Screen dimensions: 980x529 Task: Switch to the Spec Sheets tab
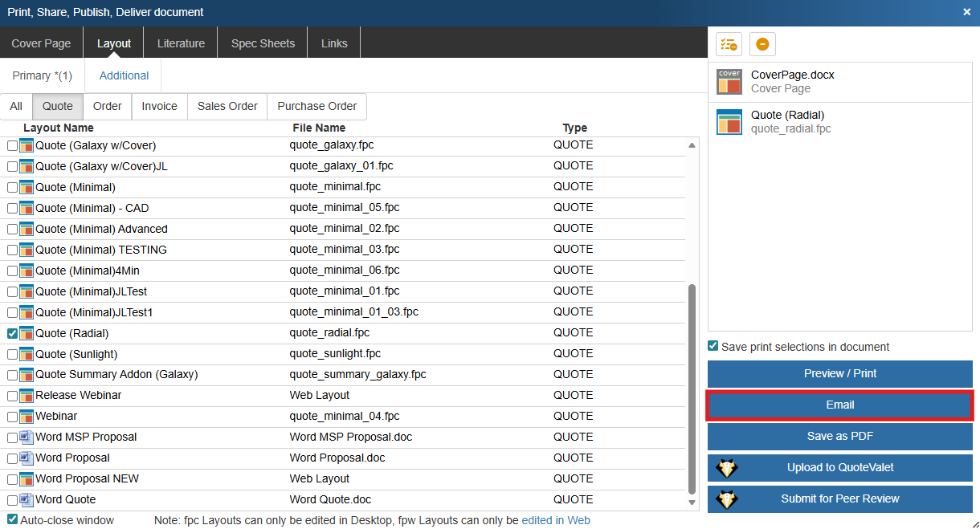point(263,43)
